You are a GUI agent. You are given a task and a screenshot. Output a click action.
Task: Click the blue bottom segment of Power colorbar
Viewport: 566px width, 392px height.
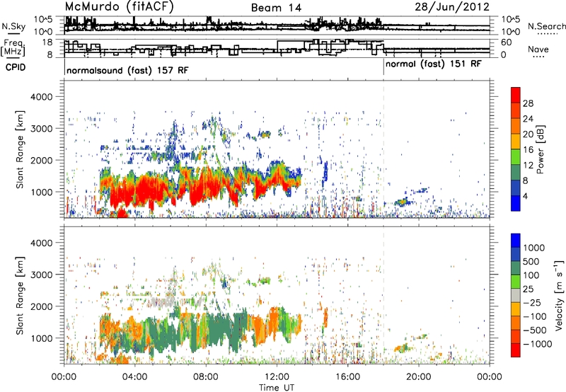coord(516,203)
